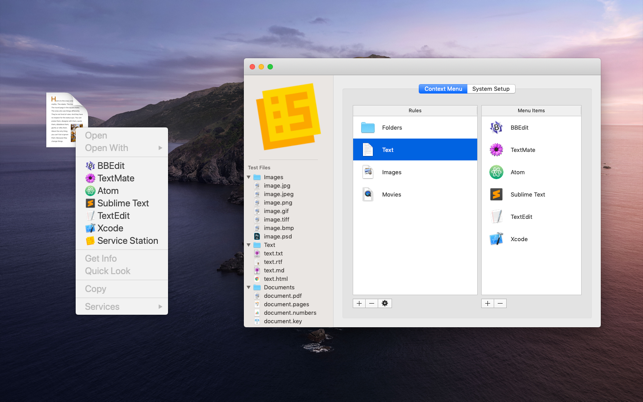Click Quick Look in the context menu
The width and height of the screenshot is (643, 402).
(122, 271)
